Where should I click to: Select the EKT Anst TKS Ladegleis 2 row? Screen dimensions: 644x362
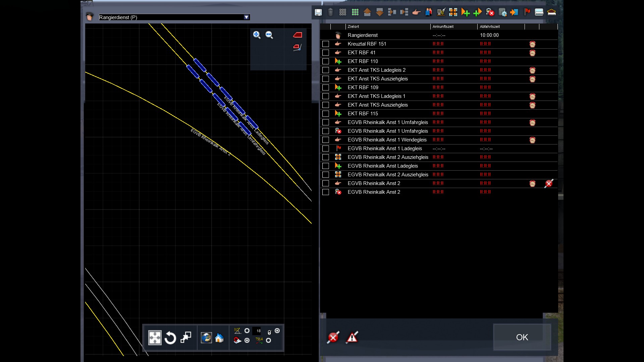coord(376,70)
